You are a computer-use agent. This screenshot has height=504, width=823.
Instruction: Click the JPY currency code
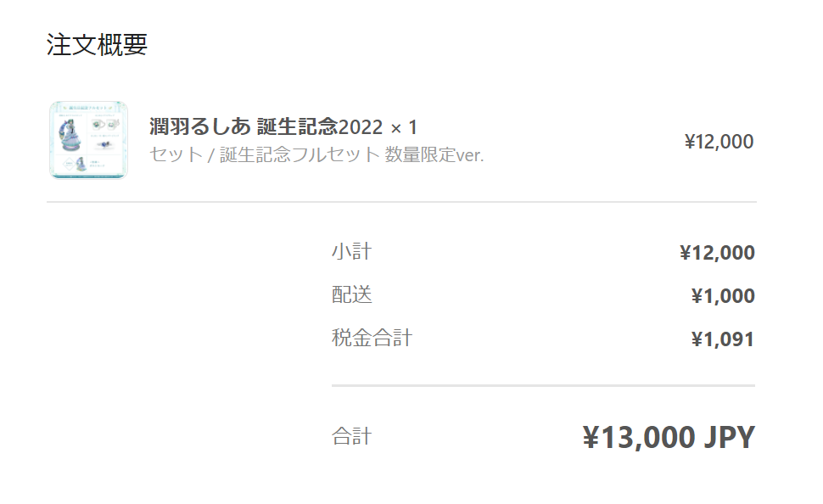(x=729, y=438)
